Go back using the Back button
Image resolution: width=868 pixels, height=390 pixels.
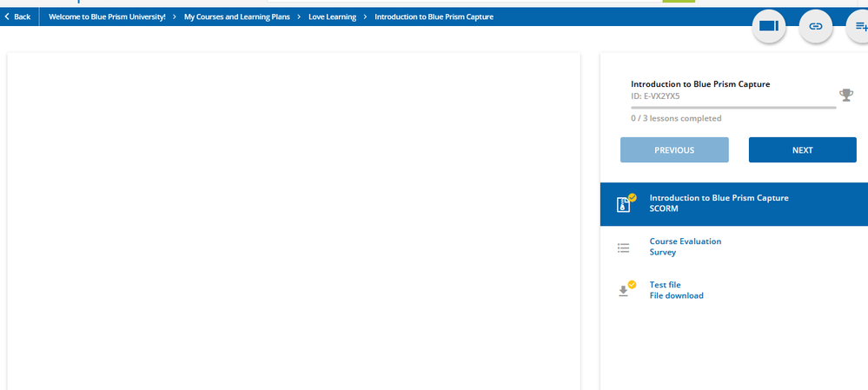pyautogui.click(x=17, y=17)
